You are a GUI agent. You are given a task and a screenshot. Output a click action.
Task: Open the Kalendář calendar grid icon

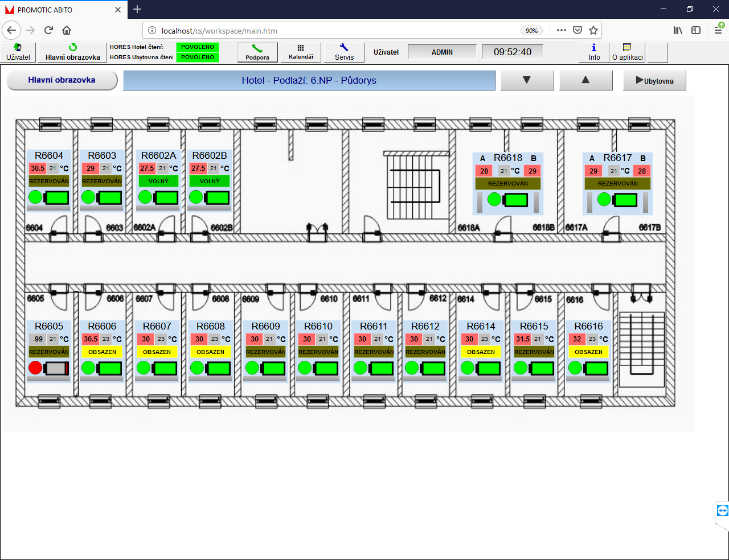(x=301, y=52)
